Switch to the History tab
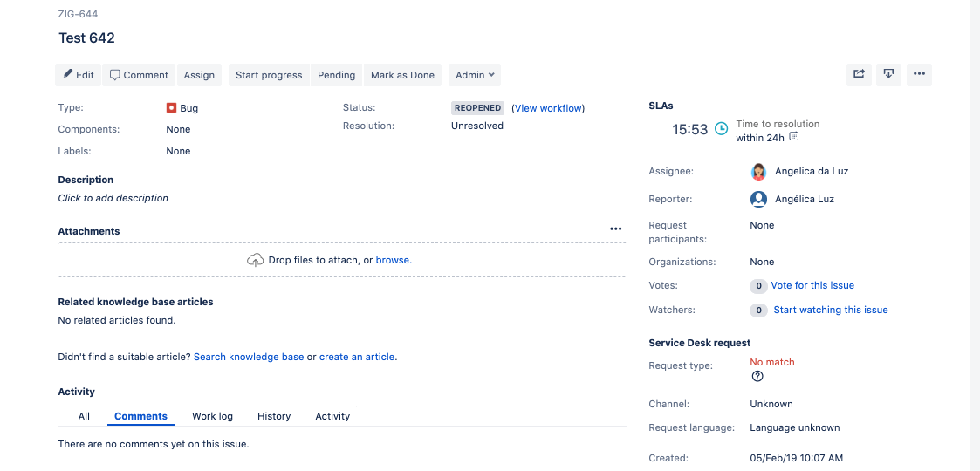980x471 pixels. (x=274, y=416)
